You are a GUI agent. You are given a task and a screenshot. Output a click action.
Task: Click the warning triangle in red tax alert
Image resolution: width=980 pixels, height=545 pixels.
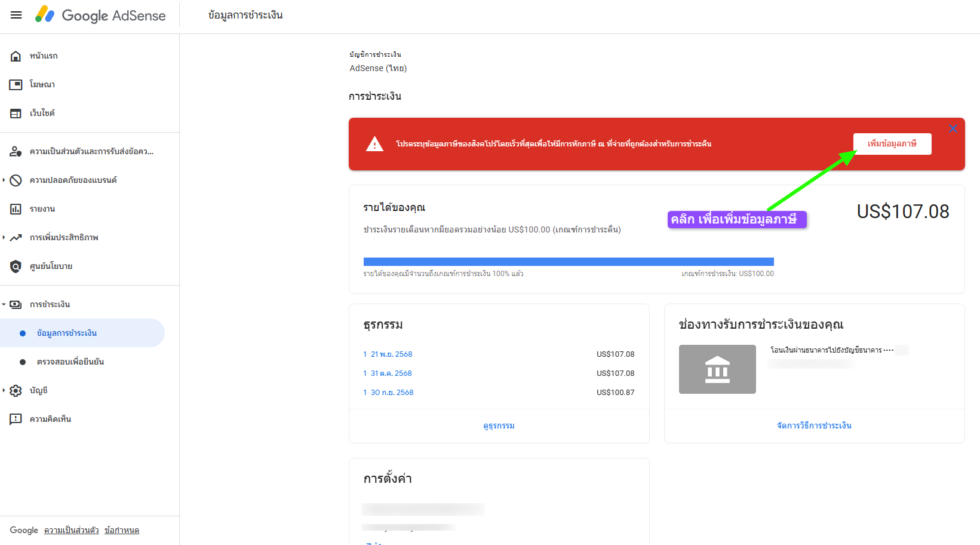[x=374, y=144]
